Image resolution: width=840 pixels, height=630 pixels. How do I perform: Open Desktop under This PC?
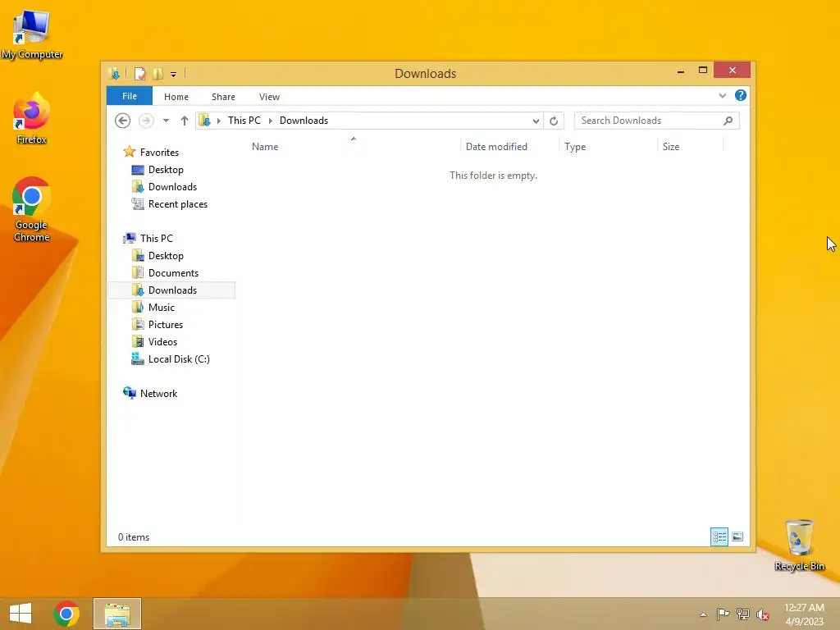point(166,256)
